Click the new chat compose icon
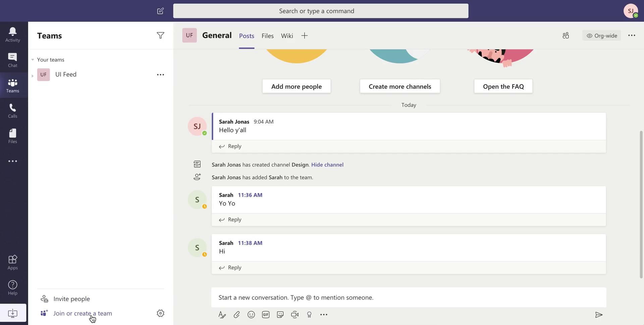Screen dimensions: 644x325 [x=160, y=11]
